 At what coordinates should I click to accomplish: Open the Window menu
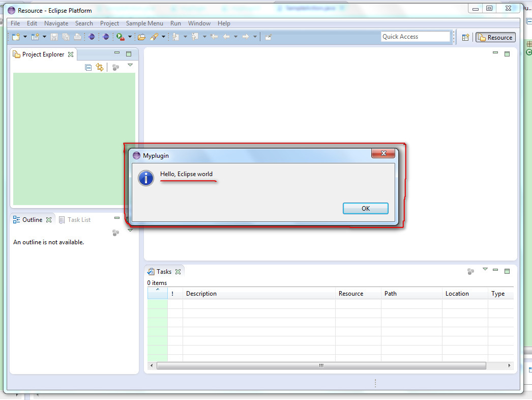(x=199, y=23)
